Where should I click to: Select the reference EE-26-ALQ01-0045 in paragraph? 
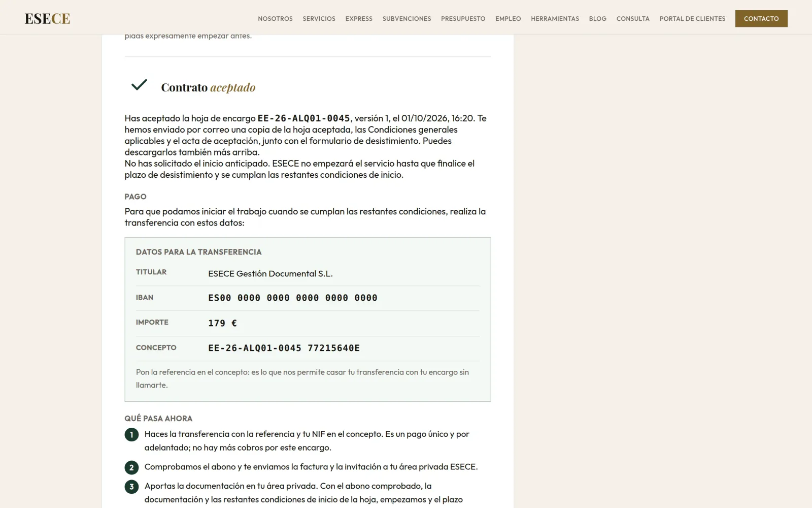(304, 118)
